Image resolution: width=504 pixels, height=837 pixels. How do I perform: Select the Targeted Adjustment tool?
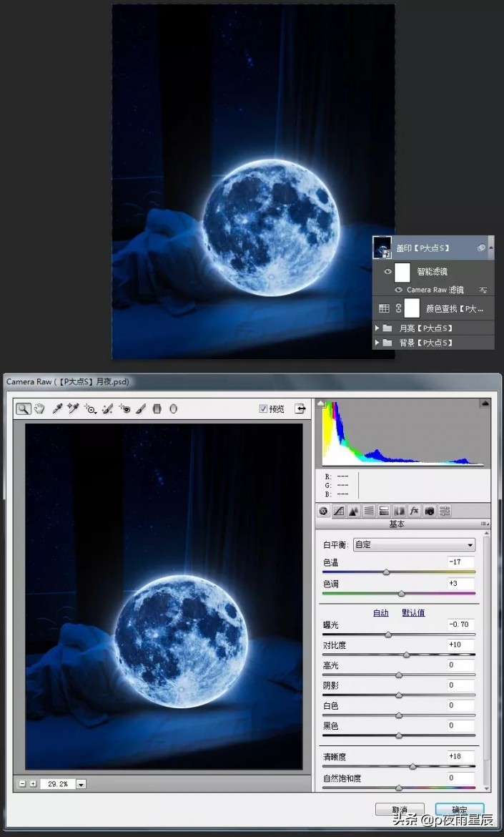coord(90,408)
